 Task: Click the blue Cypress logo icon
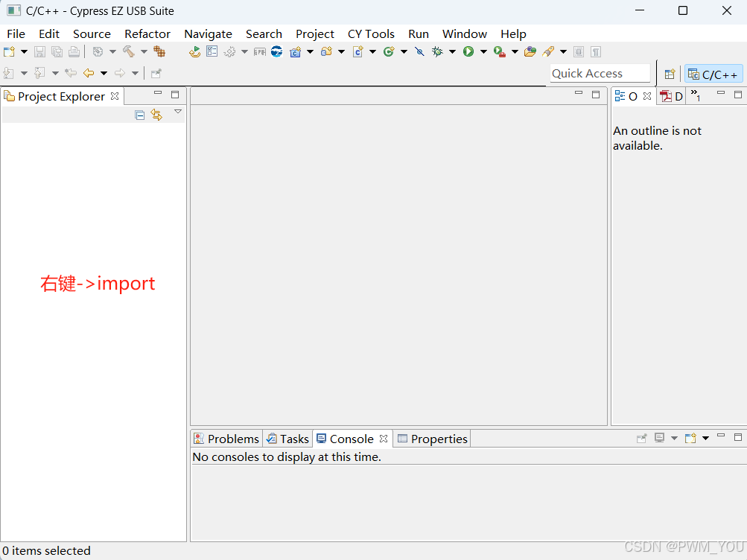(x=277, y=51)
